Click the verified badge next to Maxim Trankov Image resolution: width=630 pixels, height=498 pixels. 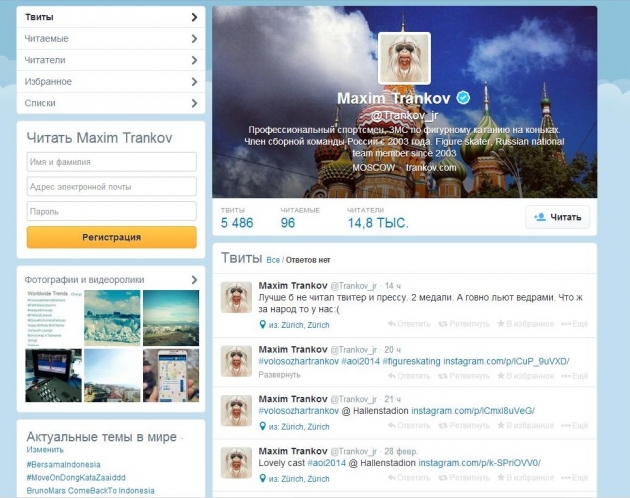pyautogui.click(x=463, y=99)
